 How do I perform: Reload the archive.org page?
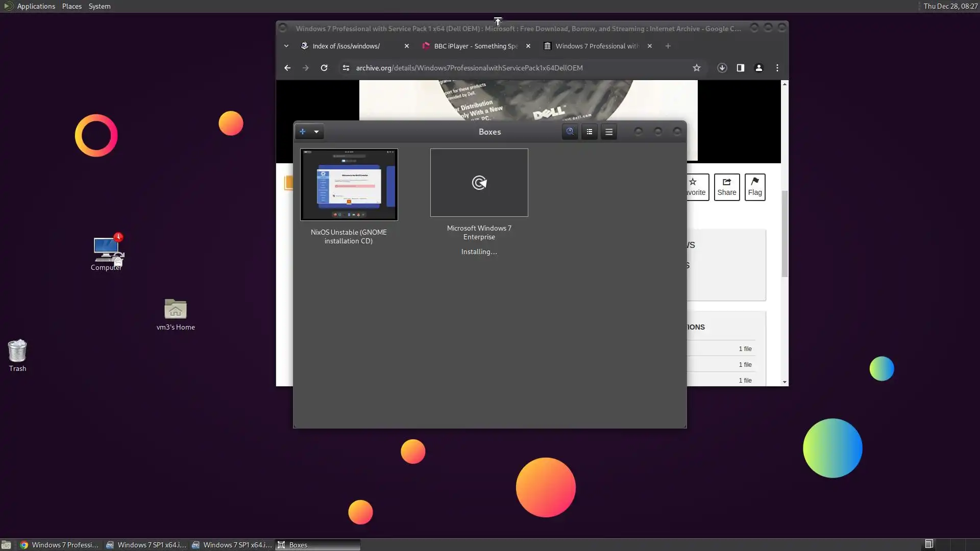pyautogui.click(x=324, y=68)
